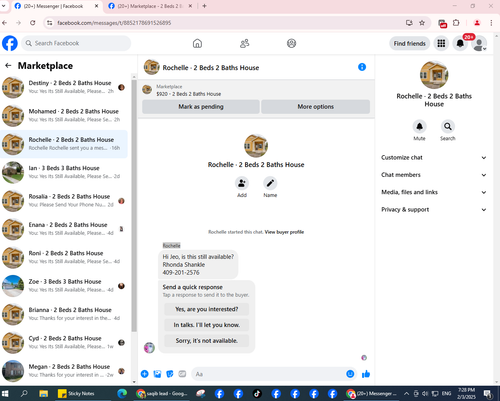
Task: Open Windows Start menu
Action: [x=5, y=394]
